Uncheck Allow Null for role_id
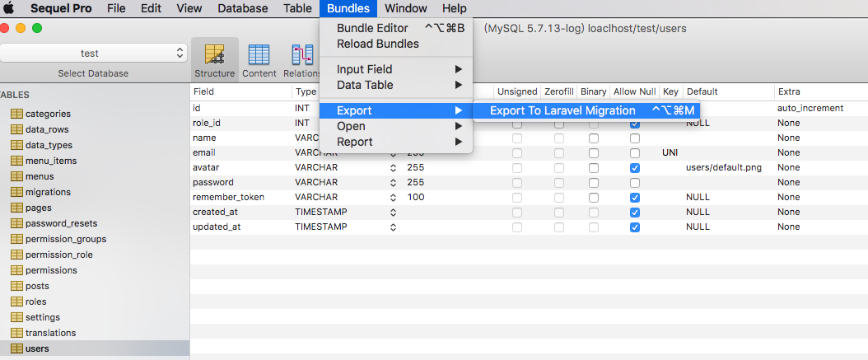The width and height of the screenshot is (868, 360). click(635, 123)
